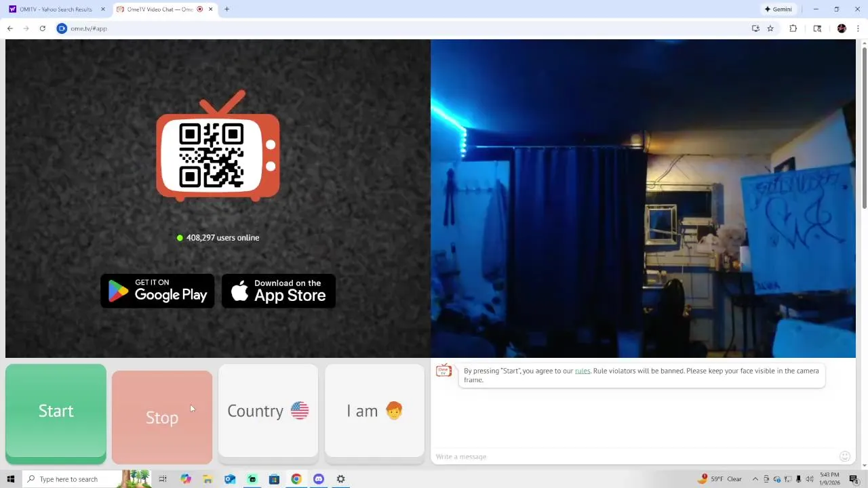The height and width of the screenshot is (488, 868).
Task: Reload the current page
Action: 42,28
